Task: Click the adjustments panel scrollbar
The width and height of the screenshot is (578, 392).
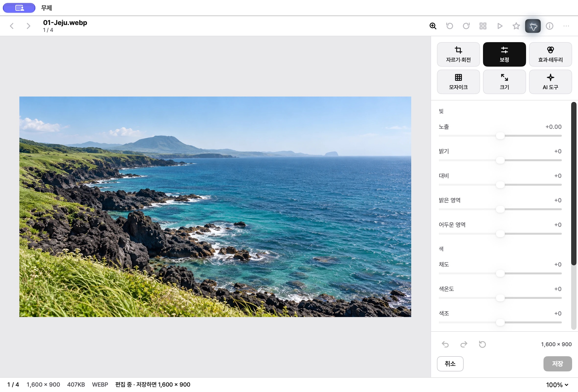Action: point(574,184)
